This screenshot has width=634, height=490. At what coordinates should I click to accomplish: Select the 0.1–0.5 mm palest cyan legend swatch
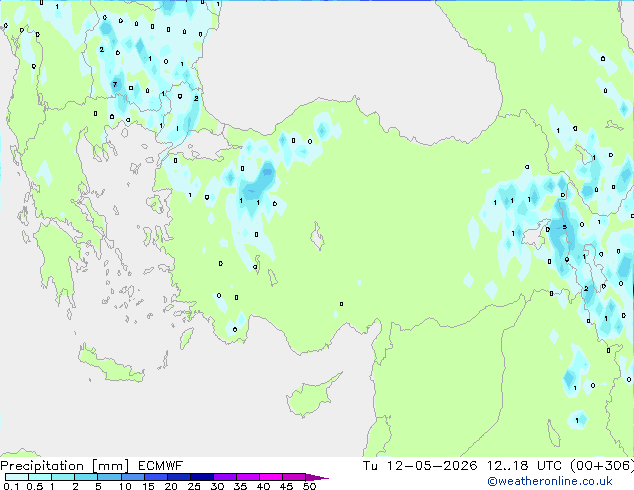pyautogui.click(x=17, y=477)
